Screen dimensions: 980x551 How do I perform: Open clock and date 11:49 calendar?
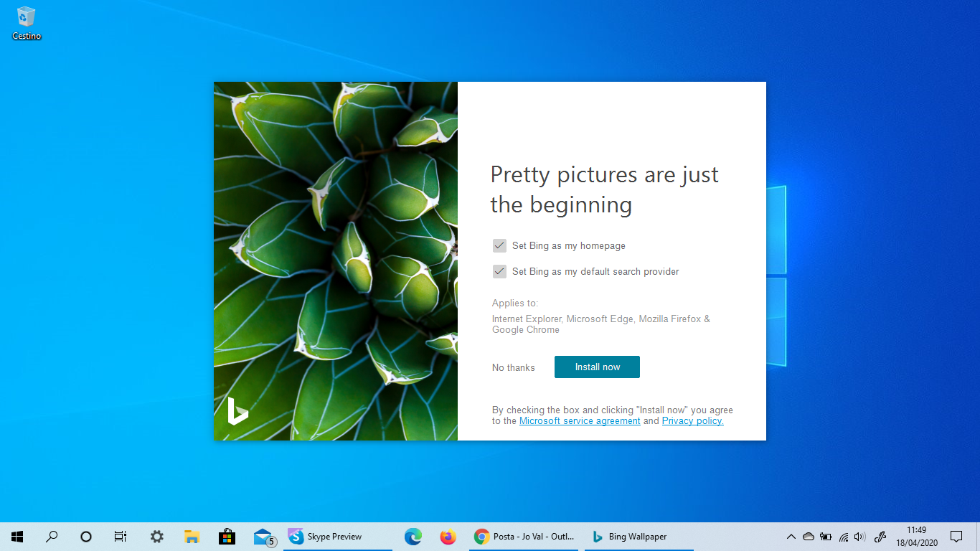pos(917,537)
